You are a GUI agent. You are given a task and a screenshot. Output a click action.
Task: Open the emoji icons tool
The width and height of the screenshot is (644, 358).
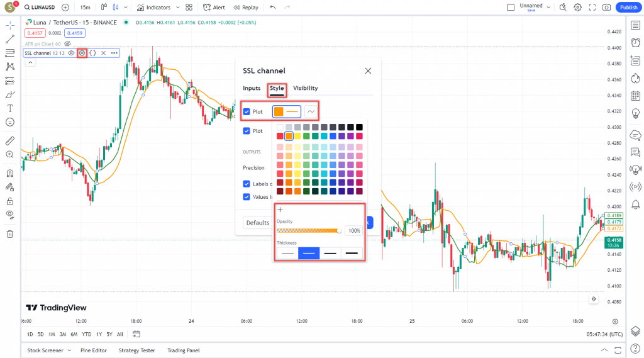[x=10, y=122]
